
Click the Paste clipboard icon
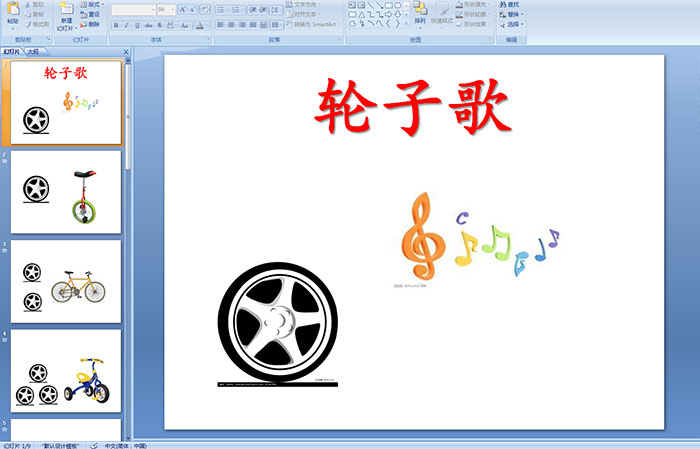[13, 9]
